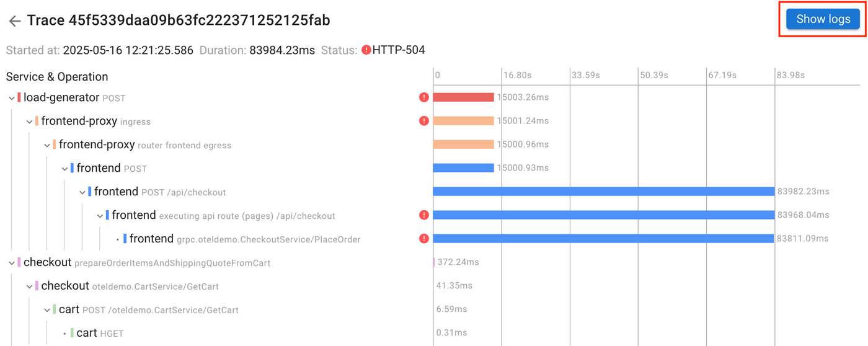868x346 pixels.
Task: Click error icon on CheckoutService/PlaceOrder row
Action: (424, 239)
